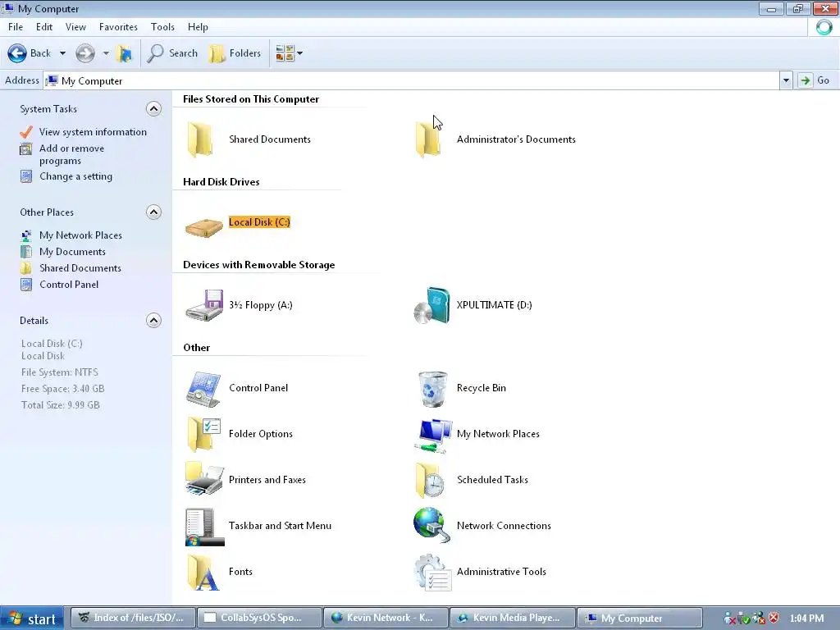Click View system information link
The height and width of the screenshot is (630, 840).
93,132
